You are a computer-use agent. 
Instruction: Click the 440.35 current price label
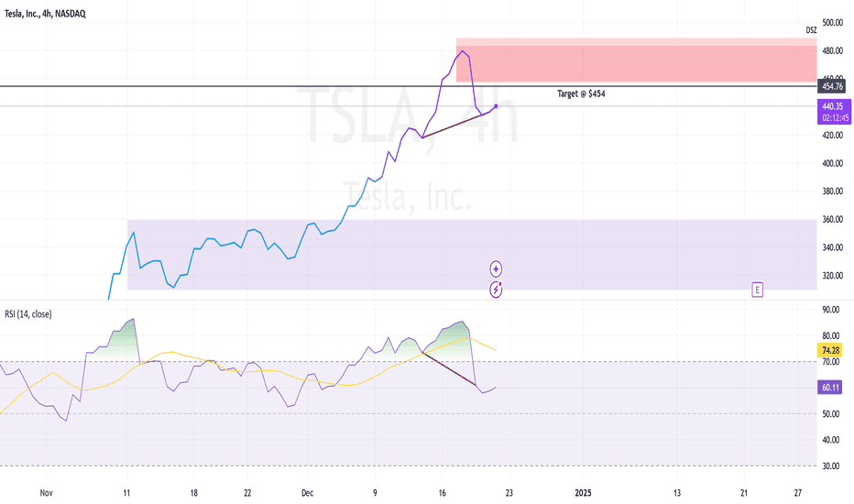[x=834, y=106]
